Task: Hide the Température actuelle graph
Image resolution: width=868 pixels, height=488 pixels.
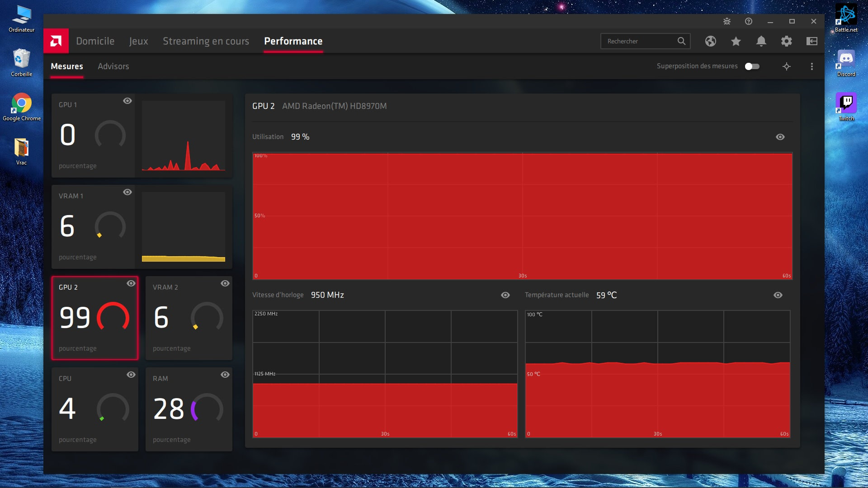Action: click(x=778, y=295)
